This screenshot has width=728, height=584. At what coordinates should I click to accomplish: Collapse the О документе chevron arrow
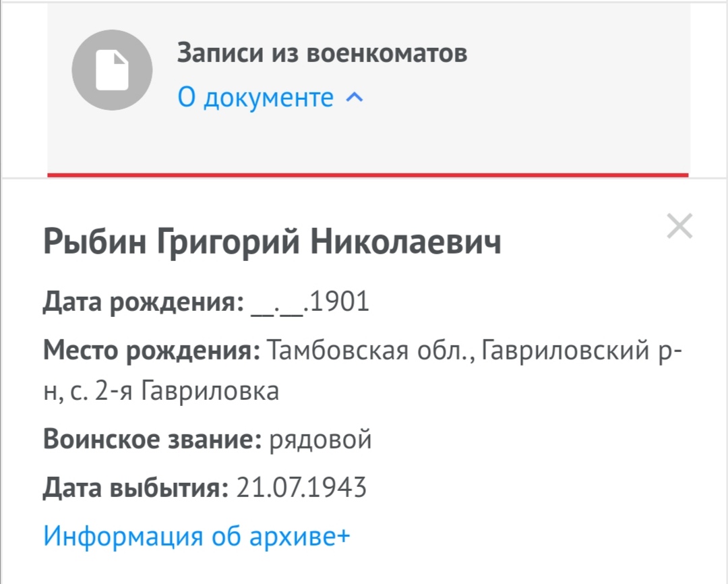pyautogui.click(x=354, y=98)
